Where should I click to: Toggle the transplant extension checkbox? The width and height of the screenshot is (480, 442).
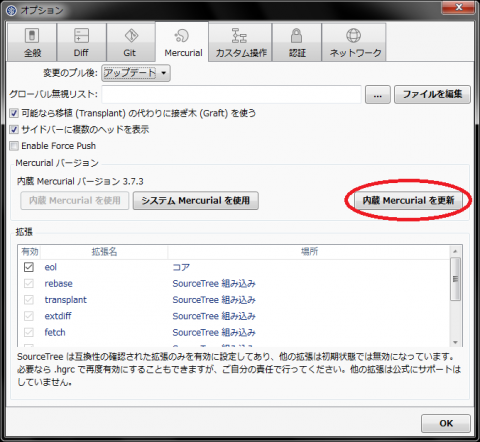[29, 300]
